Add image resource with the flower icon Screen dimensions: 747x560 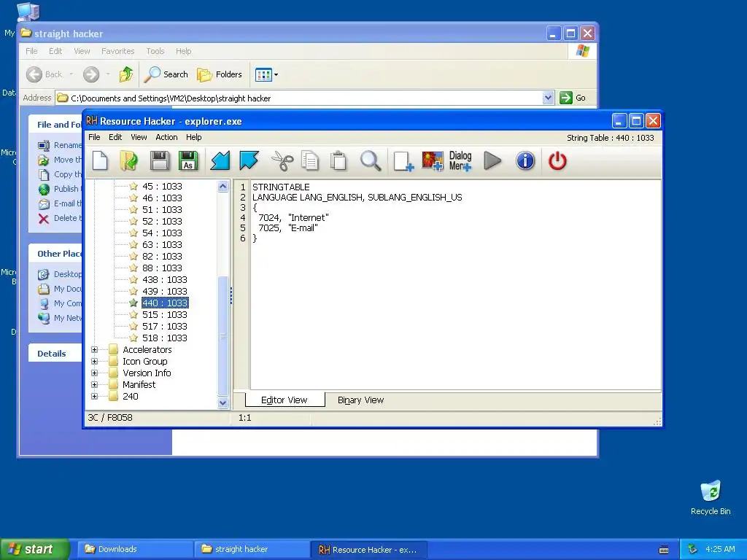tap(432, 161)
